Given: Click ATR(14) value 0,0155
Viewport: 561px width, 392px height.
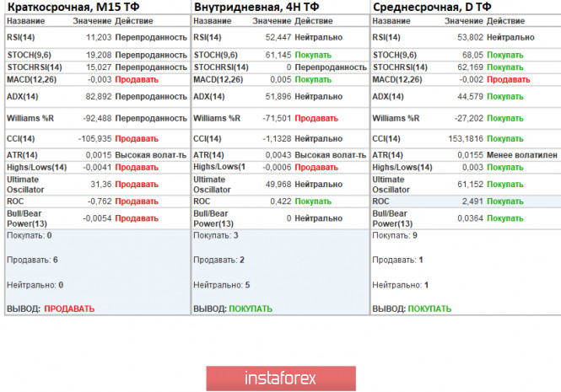Looking at the screenshot, I should (x=470, y=155).
